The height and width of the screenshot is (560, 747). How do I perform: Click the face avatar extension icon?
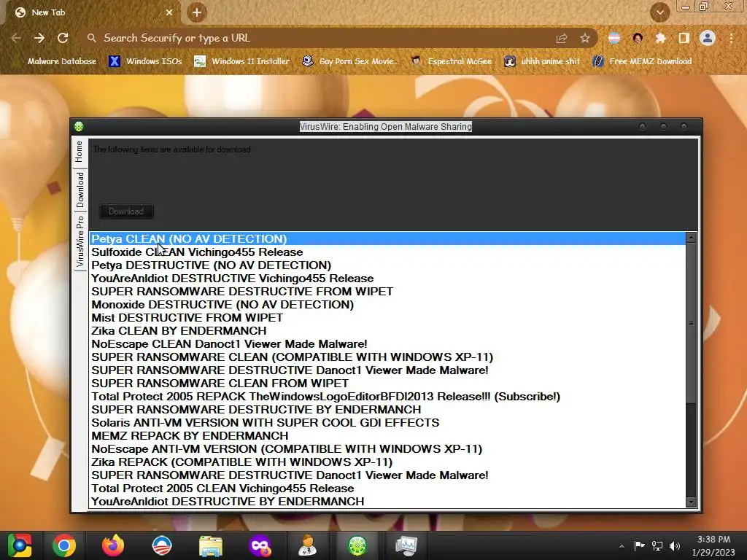pos(638,38)
